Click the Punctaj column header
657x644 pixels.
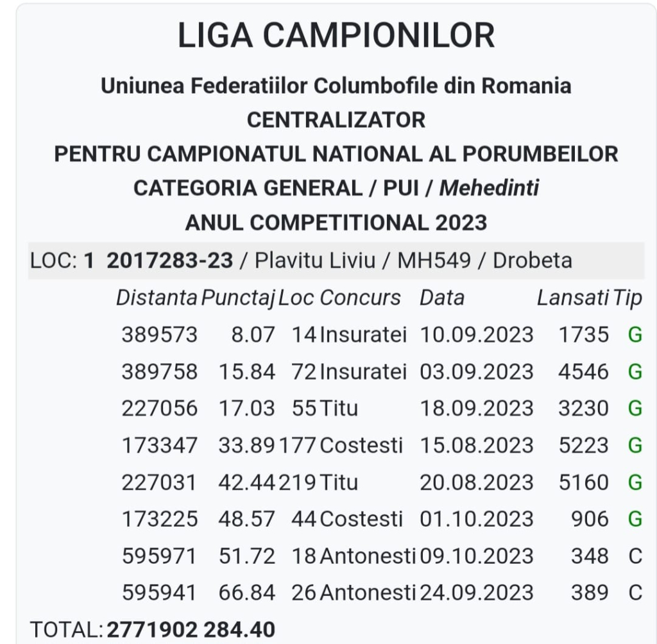tap(238, 298)
